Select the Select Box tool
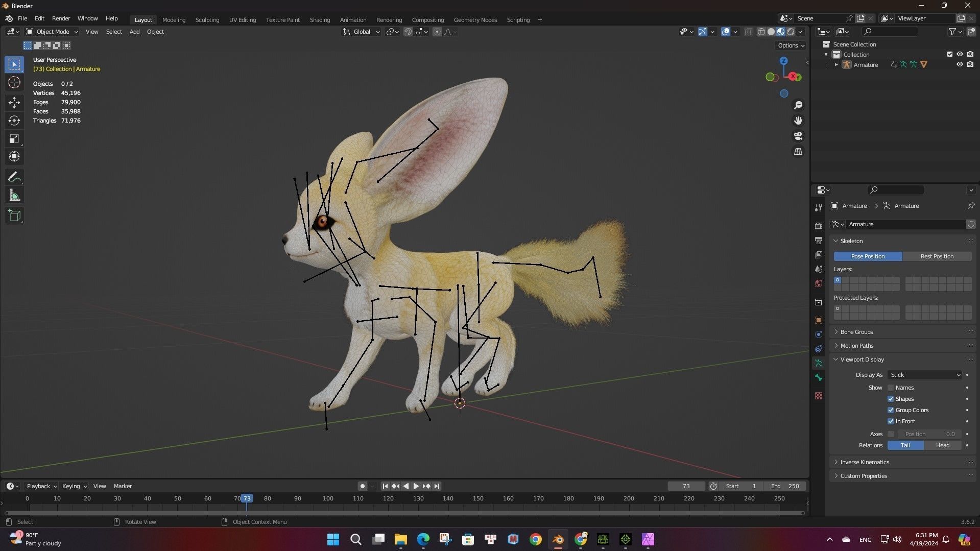This screenshot has height=551, width=980. point(14,64)
